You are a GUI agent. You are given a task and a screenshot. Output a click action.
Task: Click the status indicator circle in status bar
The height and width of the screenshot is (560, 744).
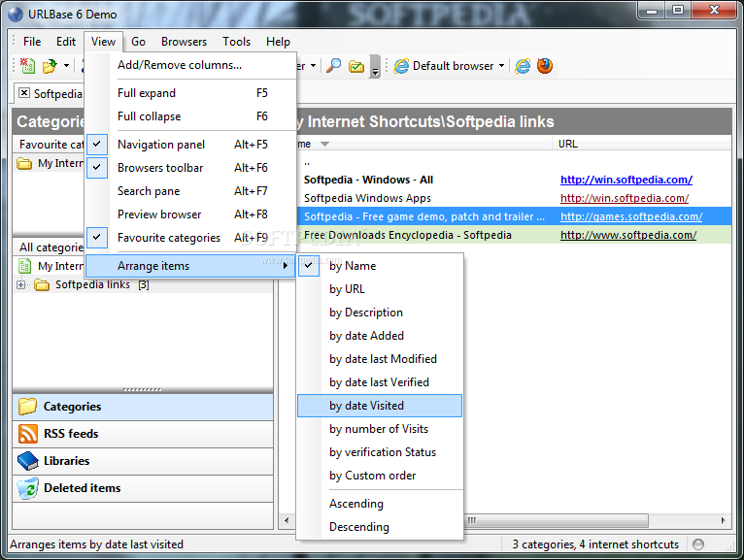(698, 544)
